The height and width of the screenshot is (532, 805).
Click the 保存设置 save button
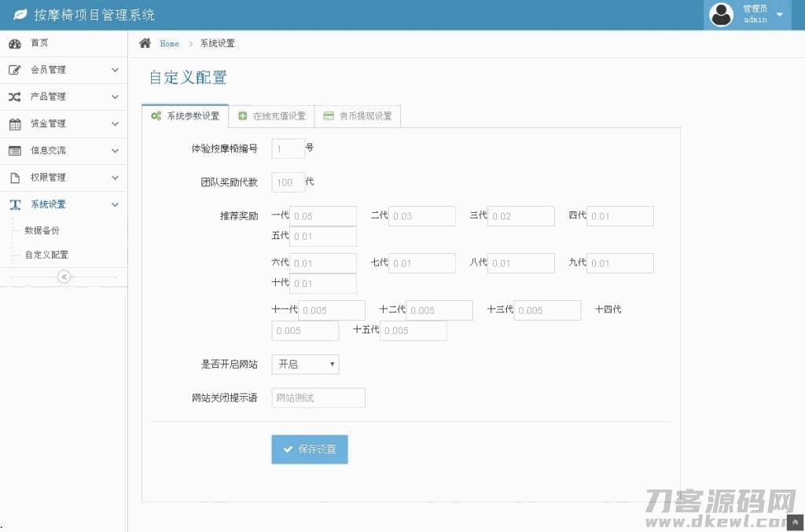pyautogui.click(x=310, y=449)
